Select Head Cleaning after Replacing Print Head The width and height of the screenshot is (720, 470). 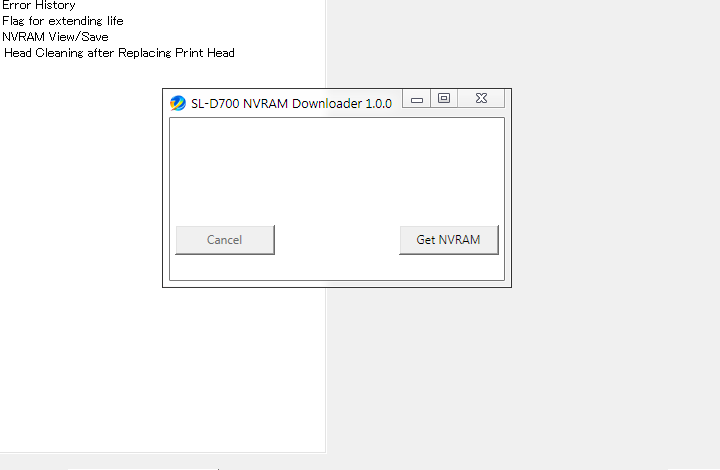119,53
